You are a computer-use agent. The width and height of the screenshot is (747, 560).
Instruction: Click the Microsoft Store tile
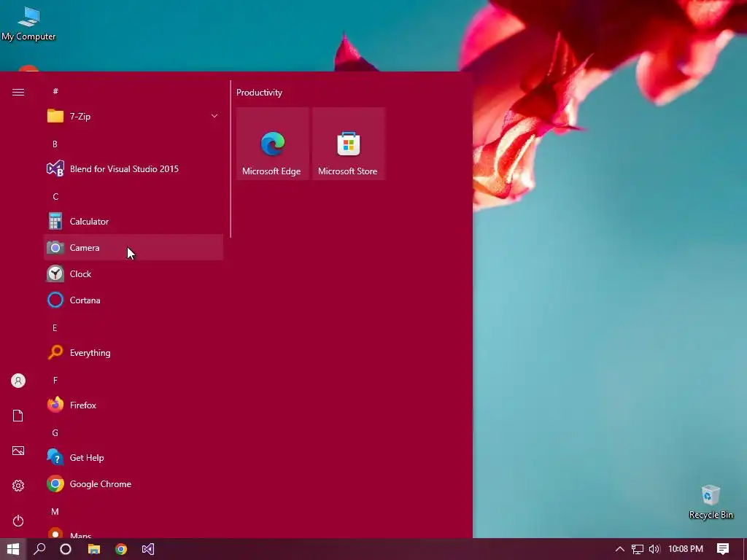[x=348, y=144]
